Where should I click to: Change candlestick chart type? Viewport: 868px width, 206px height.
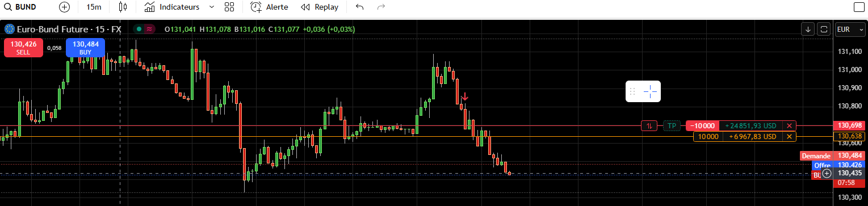tap(123, 7)
